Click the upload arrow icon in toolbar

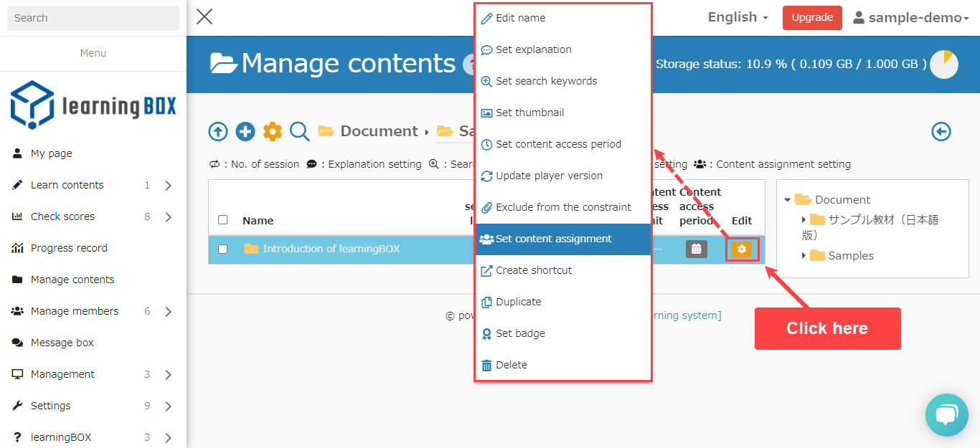click(218, 132)
